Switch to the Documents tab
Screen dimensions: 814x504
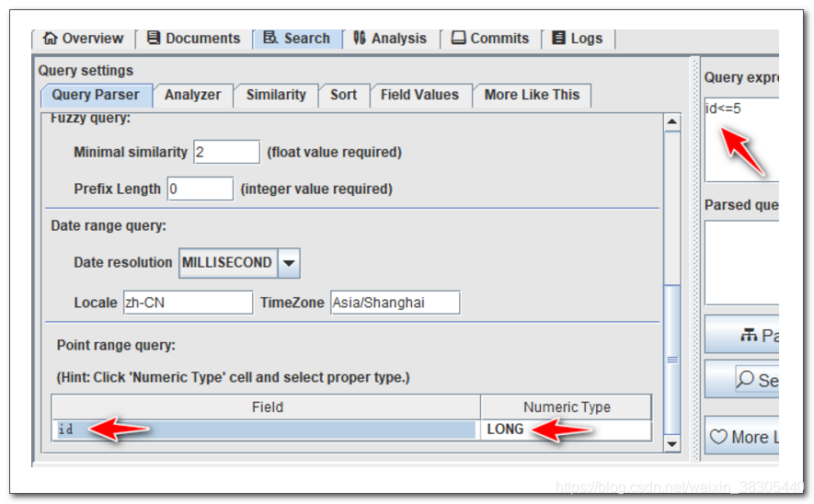[194, 39]
